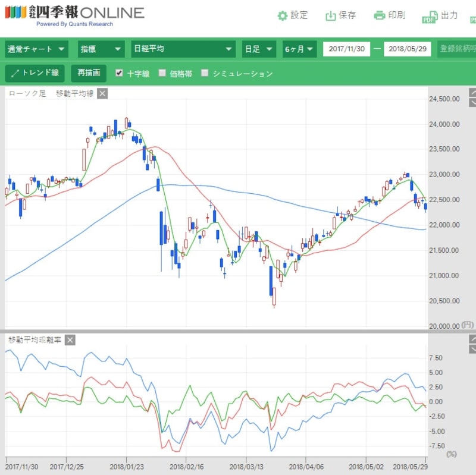Screen dimensions: 476x475
Task: Click the down arrow on the lower indicator panel
Action: coord(472,350)
